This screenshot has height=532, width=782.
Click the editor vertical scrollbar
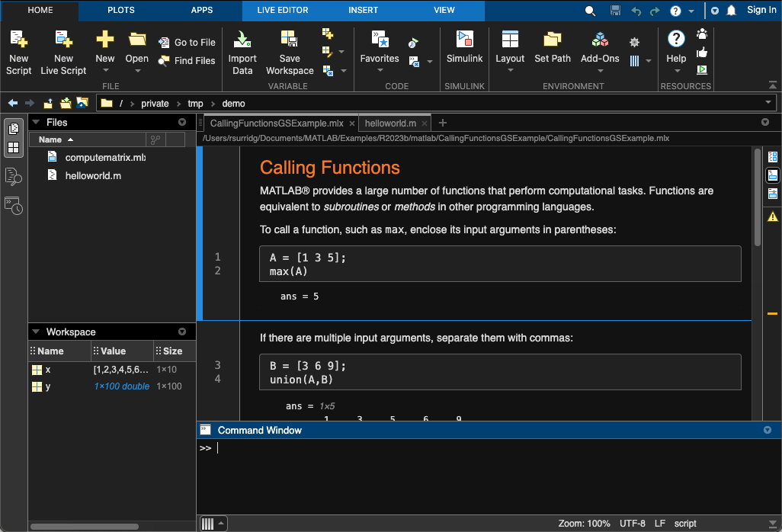(x=757, y=198)
